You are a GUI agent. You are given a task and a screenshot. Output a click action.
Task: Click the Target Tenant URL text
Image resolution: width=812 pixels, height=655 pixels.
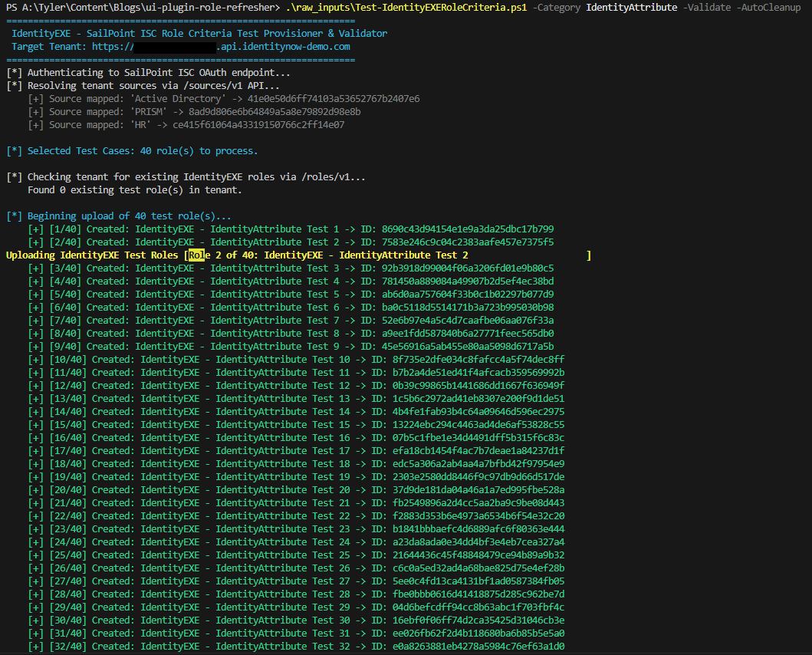click(221, 47)
